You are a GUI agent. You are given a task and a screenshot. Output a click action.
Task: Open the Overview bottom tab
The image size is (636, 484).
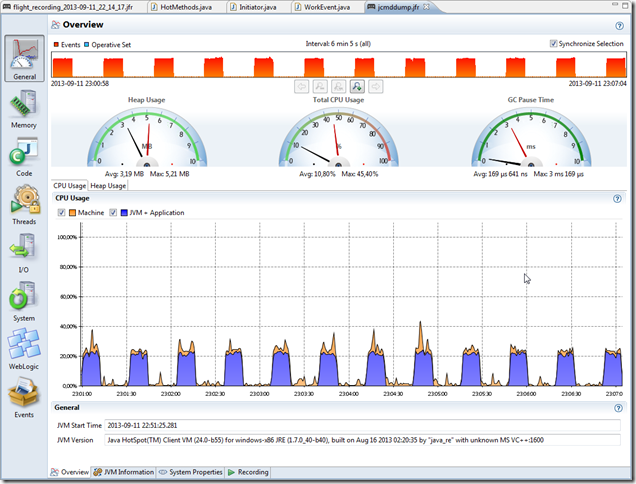click(70, 472)
